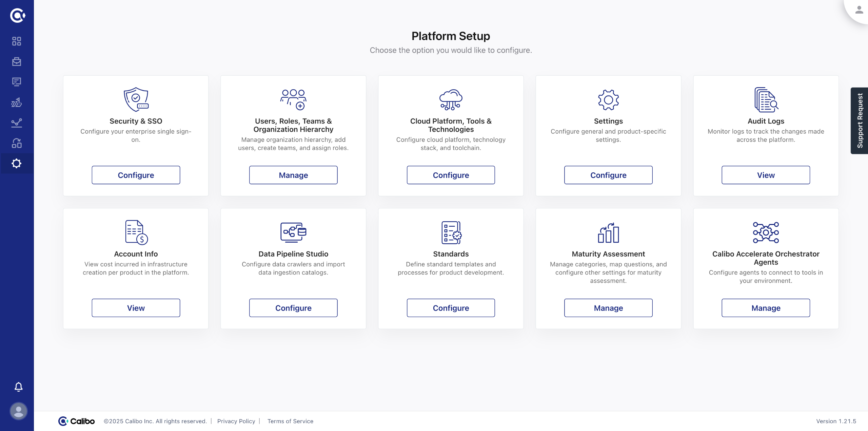Image resolution: width=868 pixels, height=431 pixels.
Task: Open the Privacy Policy link
Action: [x=236, y=421]
